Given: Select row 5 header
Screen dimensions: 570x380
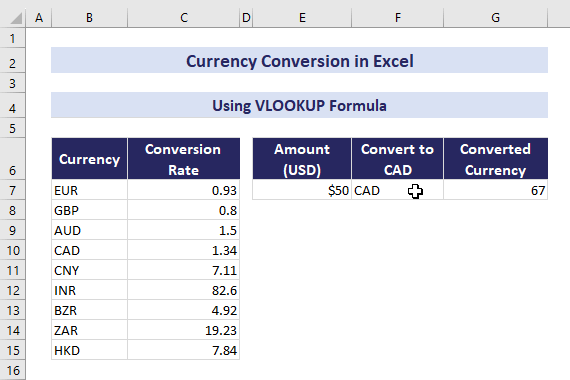Looking at the screenshot, I should (13, 128).
